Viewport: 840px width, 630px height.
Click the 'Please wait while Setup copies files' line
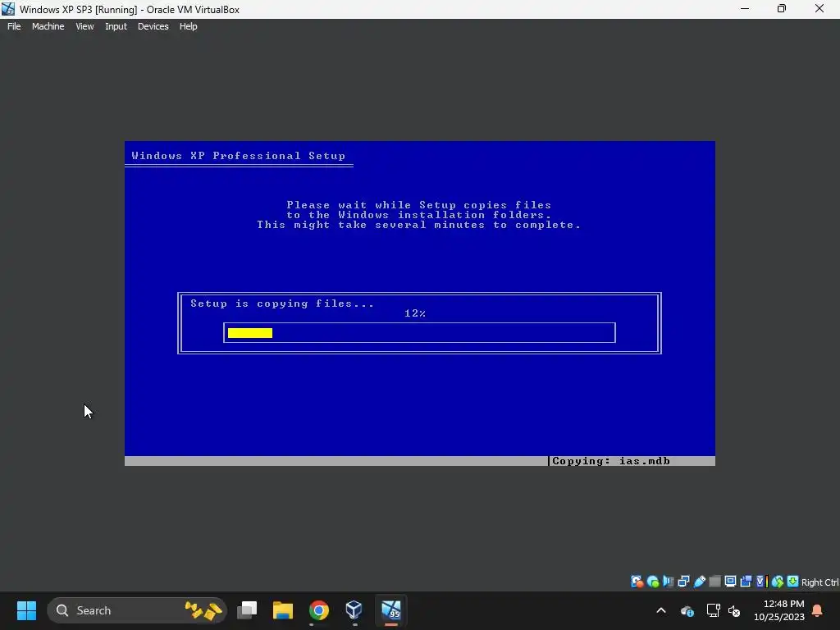419,204
